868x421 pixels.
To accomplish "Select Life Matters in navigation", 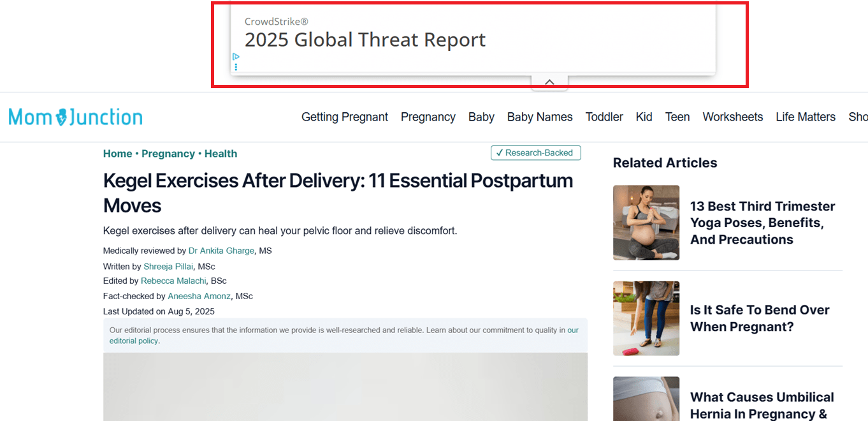I will (x=805, y=117).
